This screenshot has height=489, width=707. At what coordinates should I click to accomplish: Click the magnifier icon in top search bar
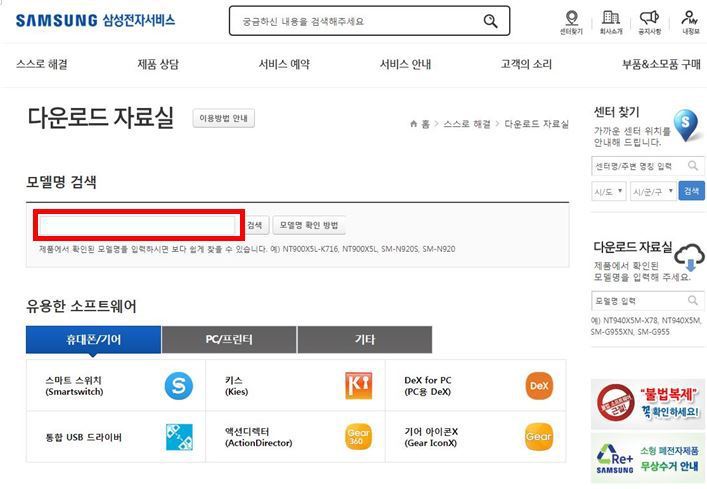click(490, 21)
